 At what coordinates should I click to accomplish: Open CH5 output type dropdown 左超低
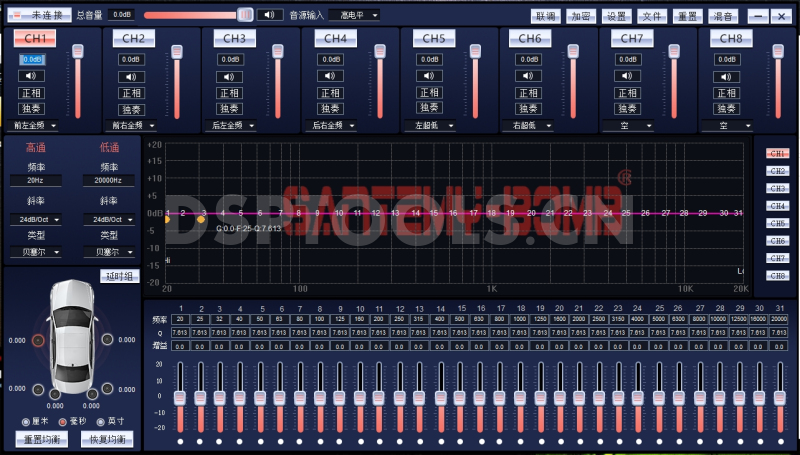pyautogui.click(x=430, y=125)
